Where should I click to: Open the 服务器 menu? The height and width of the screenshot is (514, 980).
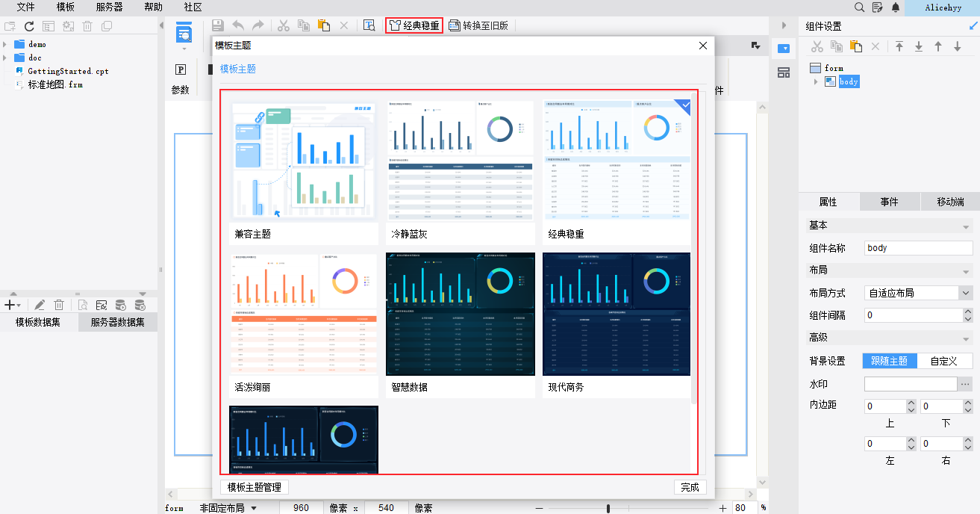coord(110,7)
